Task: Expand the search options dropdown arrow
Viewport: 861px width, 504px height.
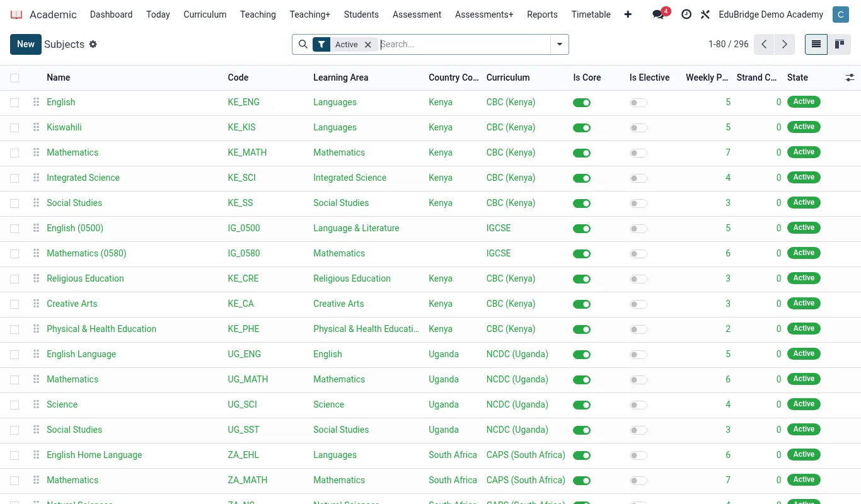Action: pos(560,44)
